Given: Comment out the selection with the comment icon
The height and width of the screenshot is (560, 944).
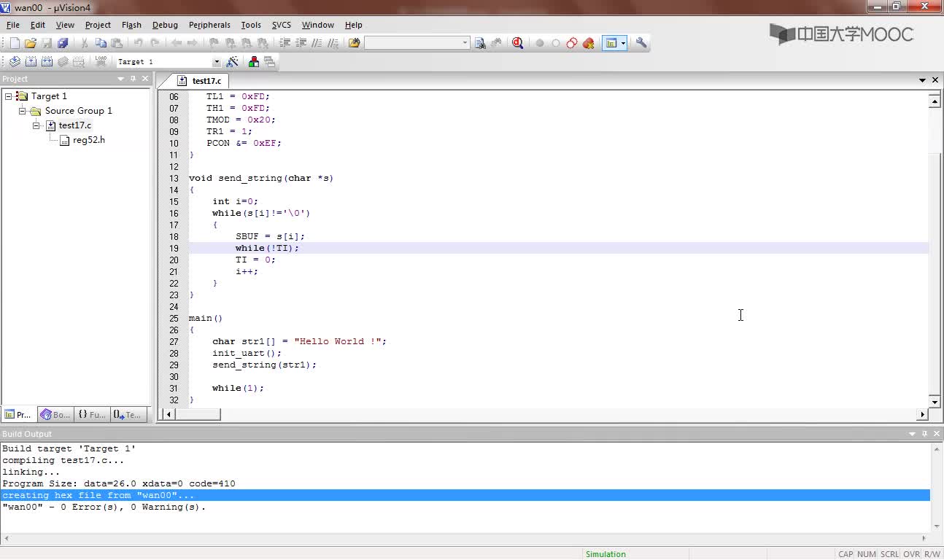Looking at the screenshot, I should [317, 43].
